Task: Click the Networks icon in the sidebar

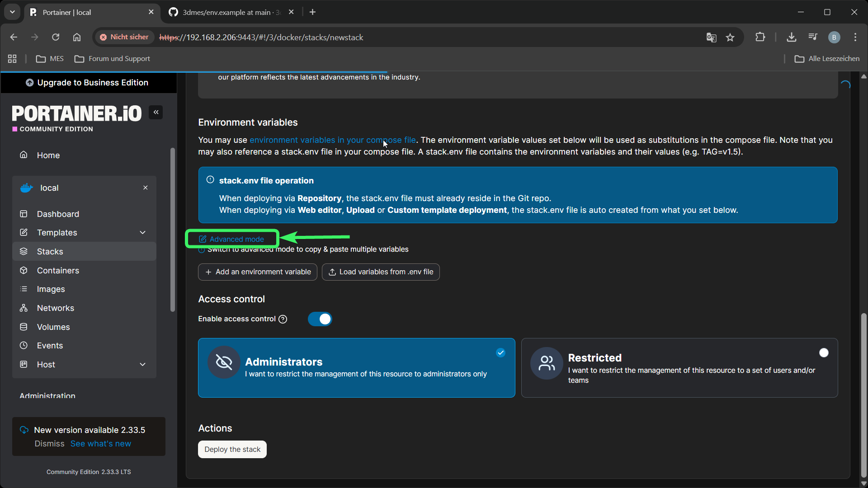Action: tap(24, 308)
